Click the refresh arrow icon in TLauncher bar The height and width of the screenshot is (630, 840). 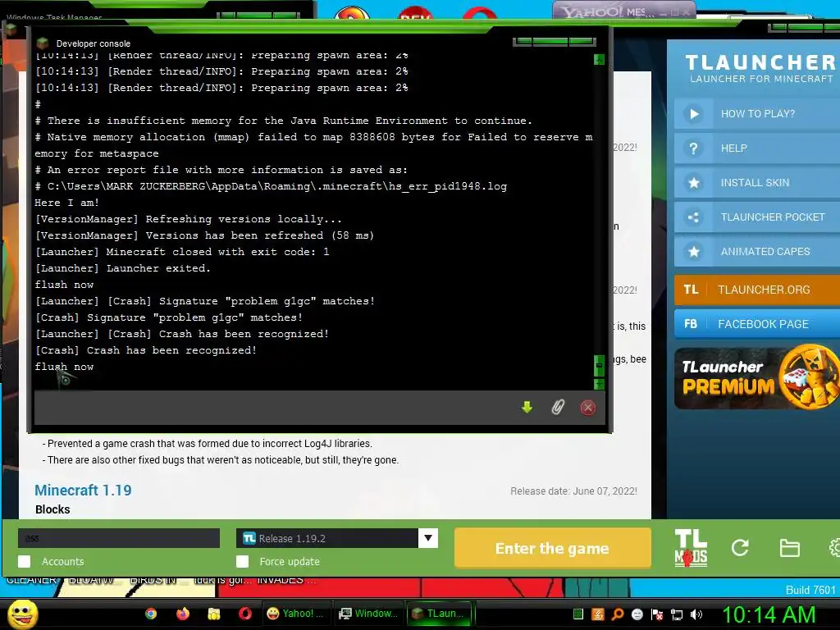(741, 547)
